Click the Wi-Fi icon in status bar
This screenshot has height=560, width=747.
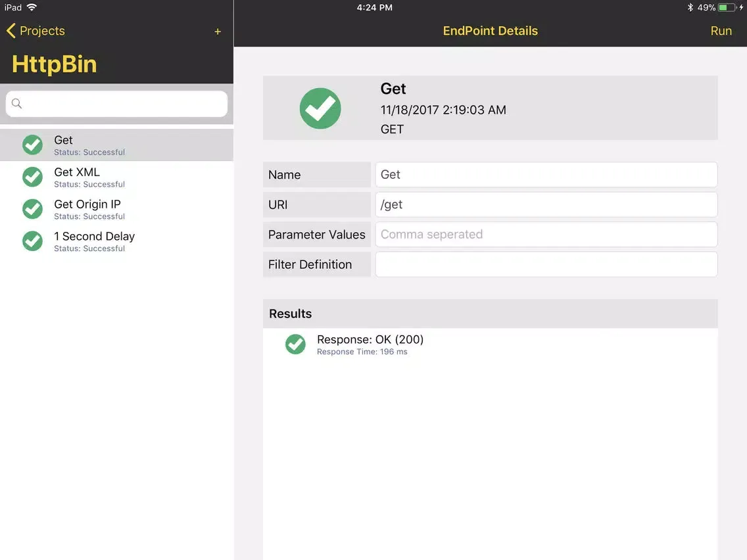pos(32,7)
